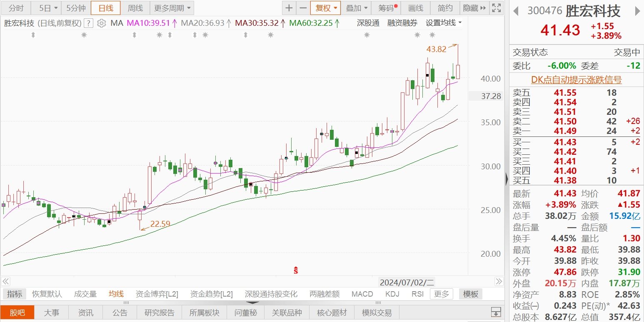Click the 2024/07/02/二 date marker
This screenshot has width=644, height=322.
tap(407, 282)
